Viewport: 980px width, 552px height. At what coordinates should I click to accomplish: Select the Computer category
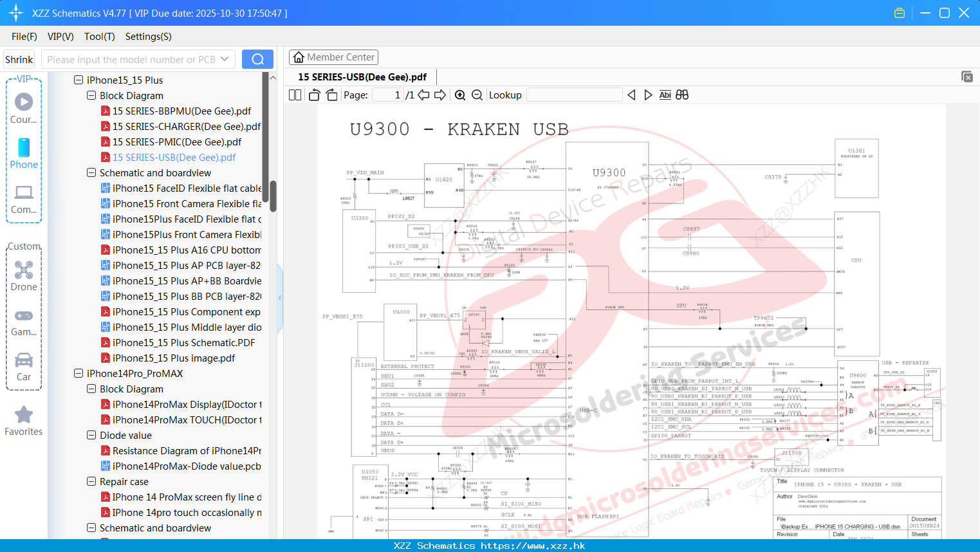coord(24,199)
